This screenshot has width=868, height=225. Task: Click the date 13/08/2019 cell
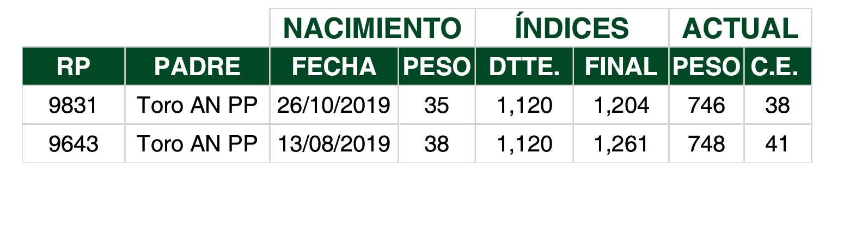point(334,144)
